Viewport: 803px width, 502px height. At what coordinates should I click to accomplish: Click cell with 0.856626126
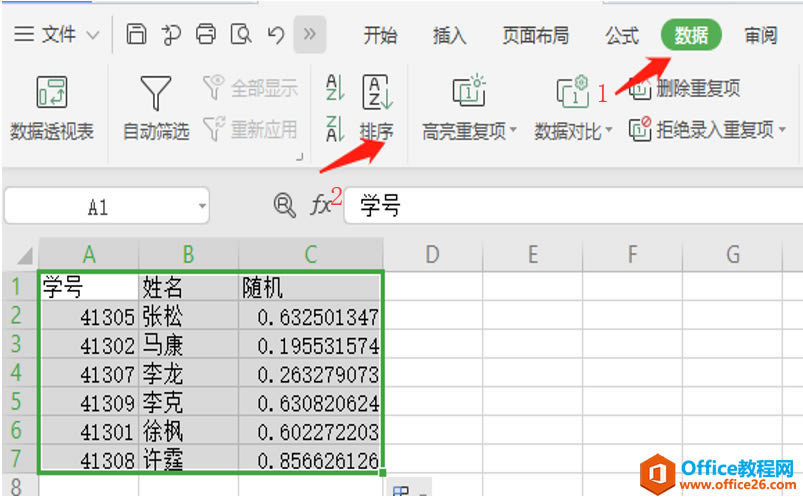310,458
